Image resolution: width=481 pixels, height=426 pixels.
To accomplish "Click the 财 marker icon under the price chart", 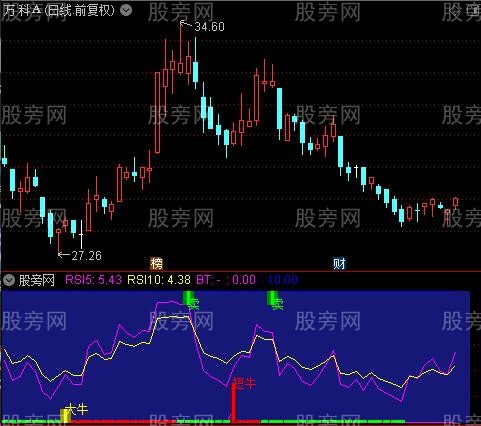I will (x=339, y=264).
